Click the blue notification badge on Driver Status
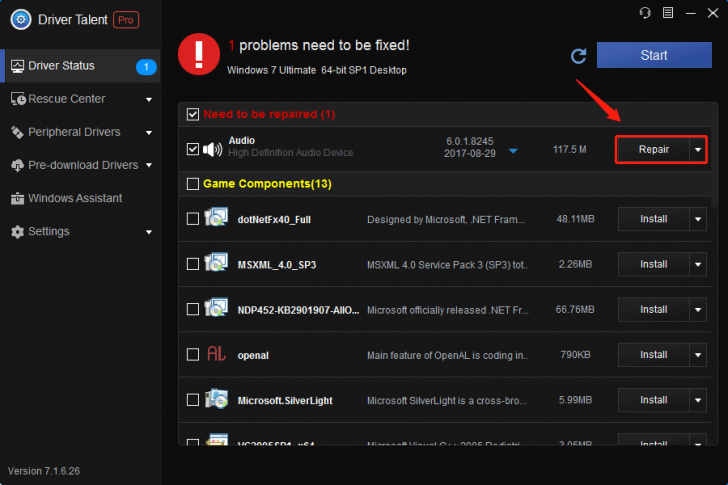Viewport: 728px width, 485px height. click(146, 67)
